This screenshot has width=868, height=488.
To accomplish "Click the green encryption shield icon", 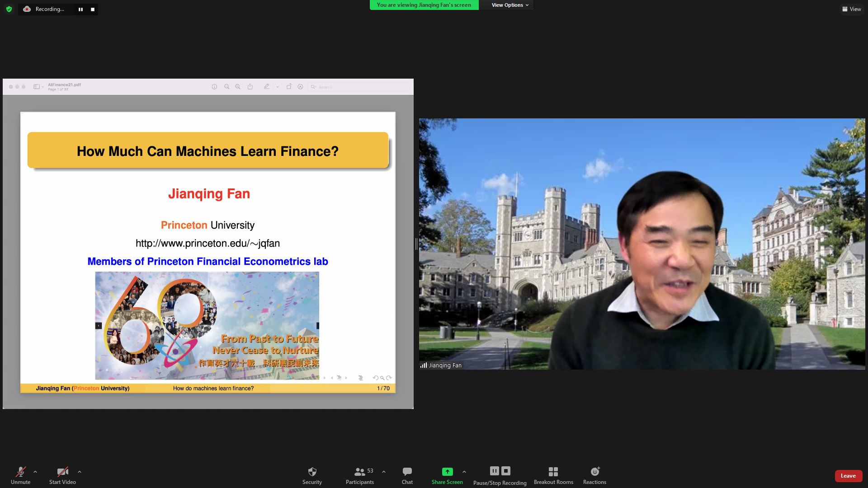I will 9,9.
